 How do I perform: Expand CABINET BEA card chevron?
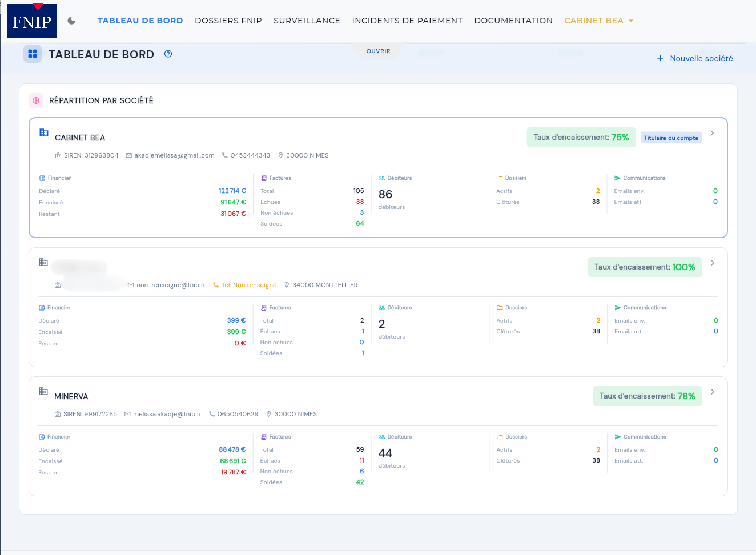712,133
